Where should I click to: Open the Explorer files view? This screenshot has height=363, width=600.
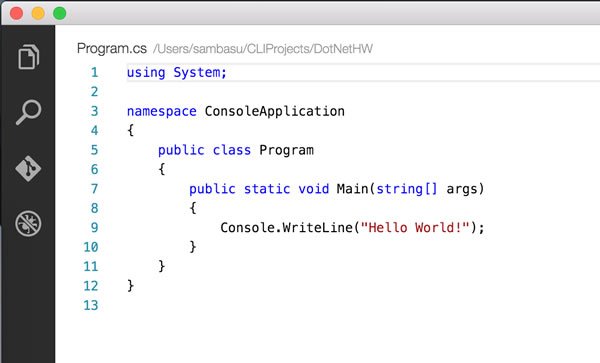28,57
